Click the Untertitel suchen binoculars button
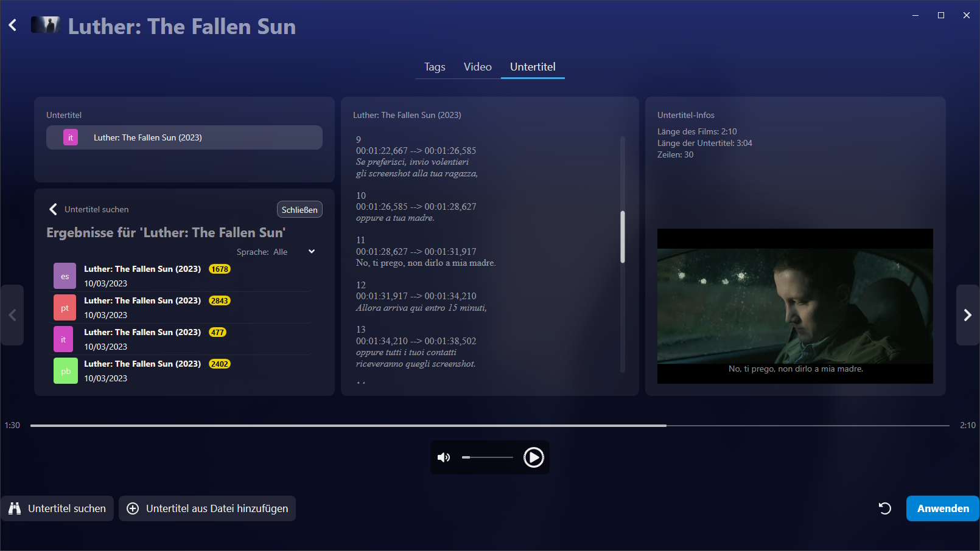The height and width of the screenshot is (551, 980). (x=57, y=508)
